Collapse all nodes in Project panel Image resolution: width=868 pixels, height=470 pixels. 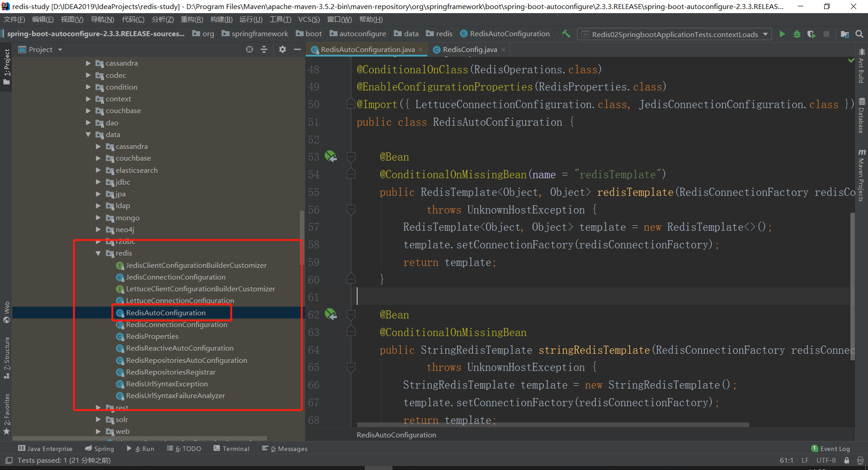(x=264, y=49)
